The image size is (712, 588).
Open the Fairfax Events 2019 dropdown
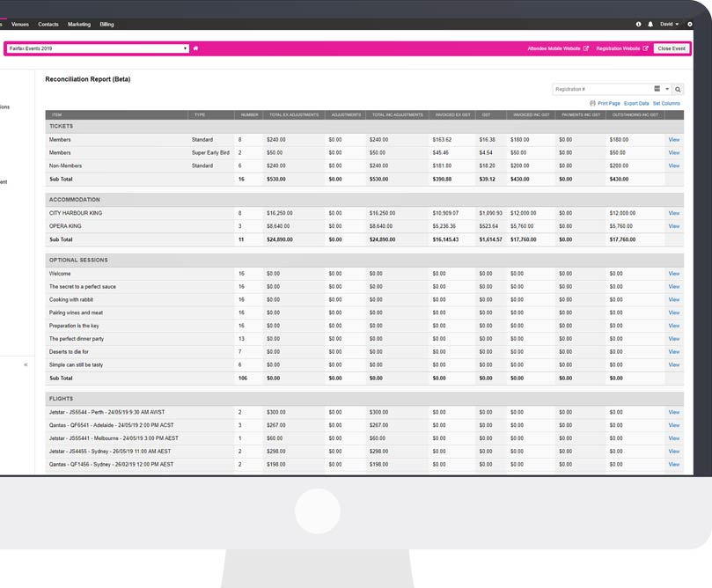(97, 48)
